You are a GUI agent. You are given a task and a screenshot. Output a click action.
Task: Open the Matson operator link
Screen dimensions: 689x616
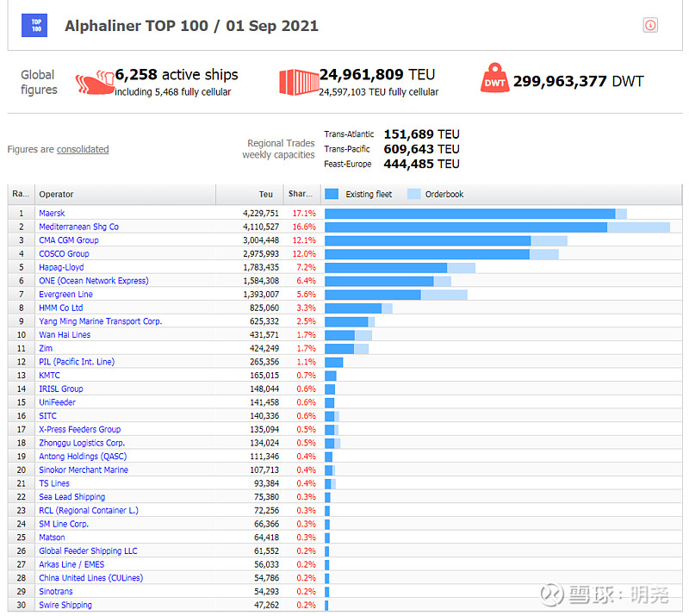52,538
